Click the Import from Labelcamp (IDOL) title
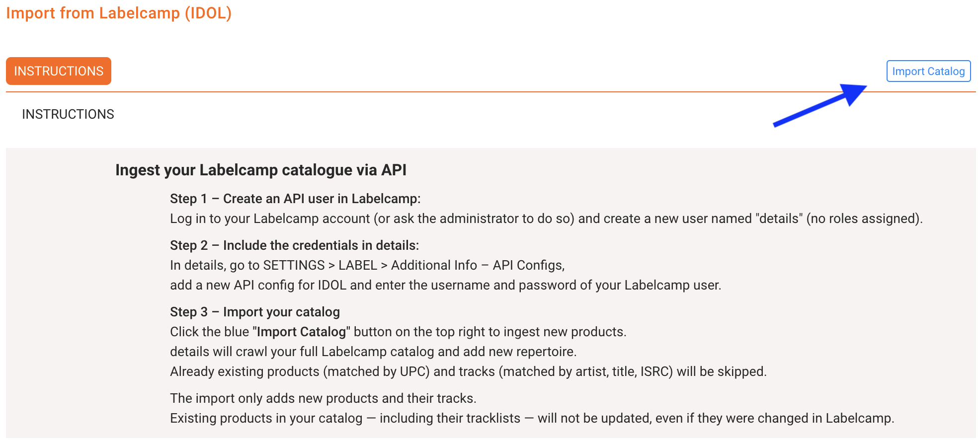Image resolution: width=980 pixels, height=443 pixels. pos(119,13)
